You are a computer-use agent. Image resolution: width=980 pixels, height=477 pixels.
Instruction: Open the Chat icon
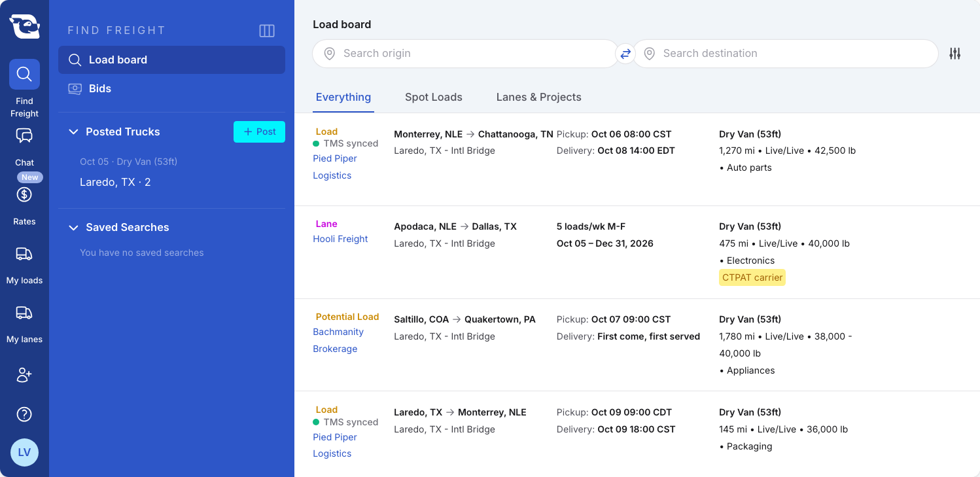pos(24,135)
